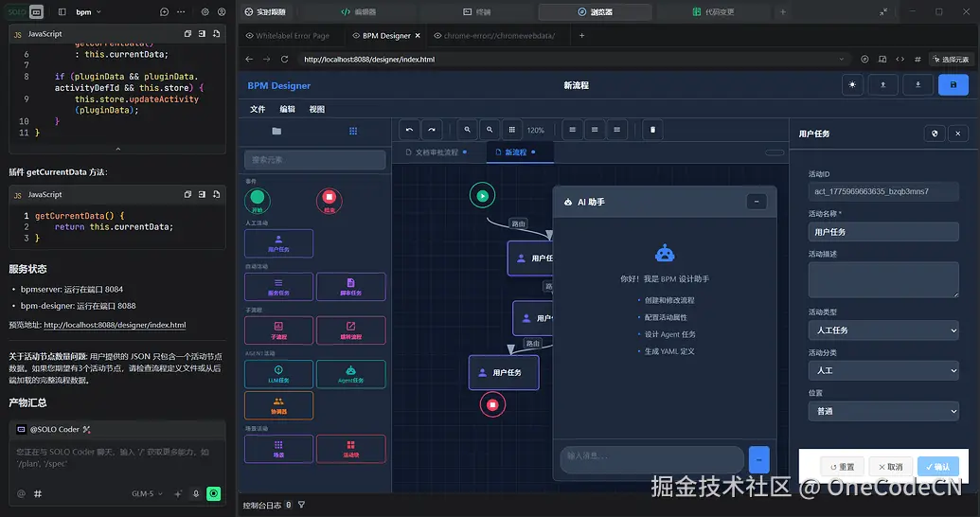
Task: Delete selected element with trash icon
Action: click(652, 130)
